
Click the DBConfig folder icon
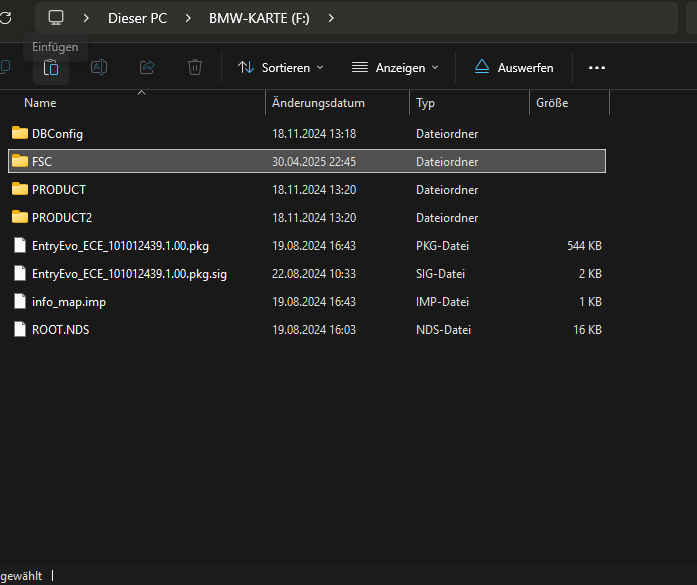click(20, 133)
